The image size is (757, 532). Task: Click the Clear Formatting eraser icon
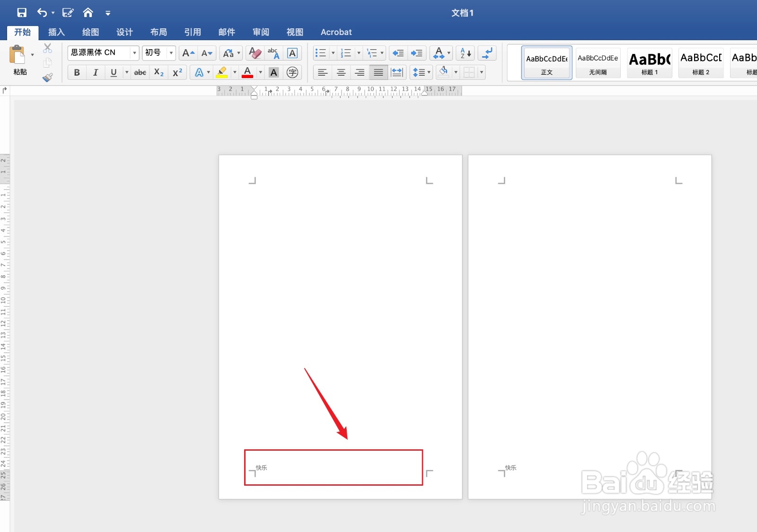click(x=255, y=53)
